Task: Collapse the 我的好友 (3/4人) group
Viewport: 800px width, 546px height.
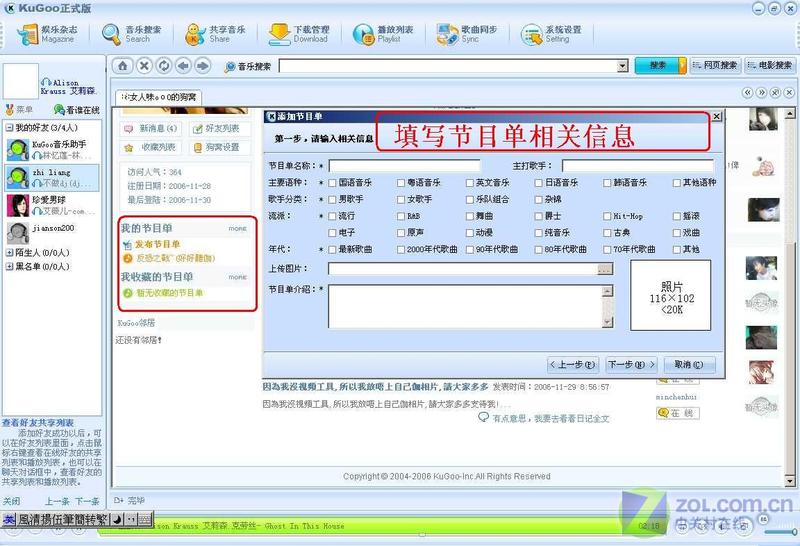Action: coord(9,128)
